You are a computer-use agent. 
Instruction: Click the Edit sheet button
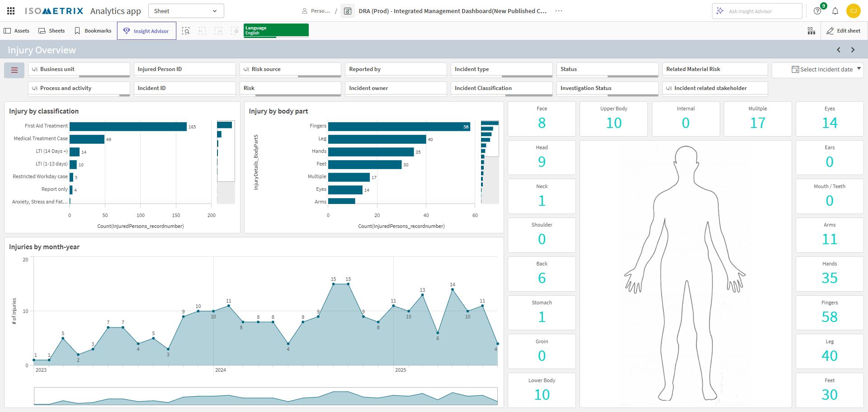click(844, 31)
